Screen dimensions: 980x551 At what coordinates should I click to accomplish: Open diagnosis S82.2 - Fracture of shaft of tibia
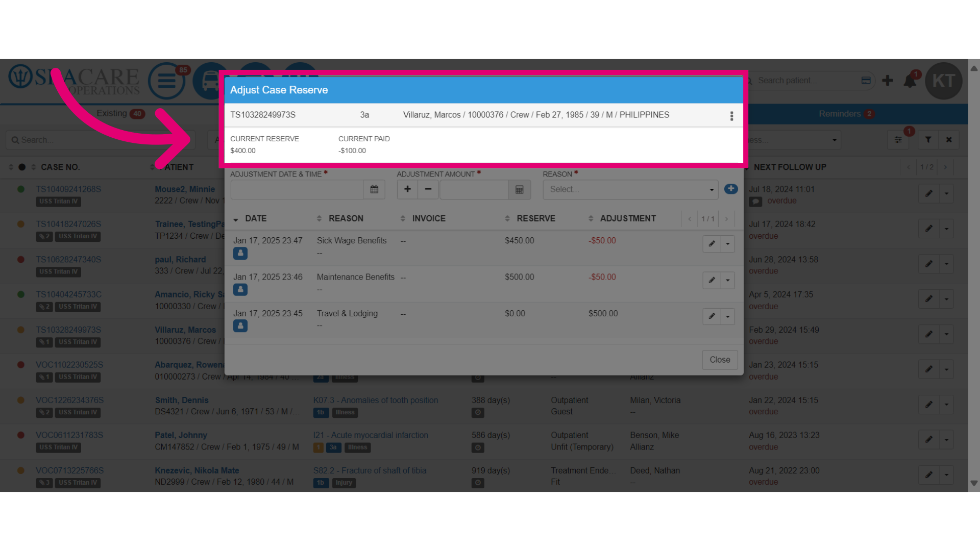[x=370, y=470]
